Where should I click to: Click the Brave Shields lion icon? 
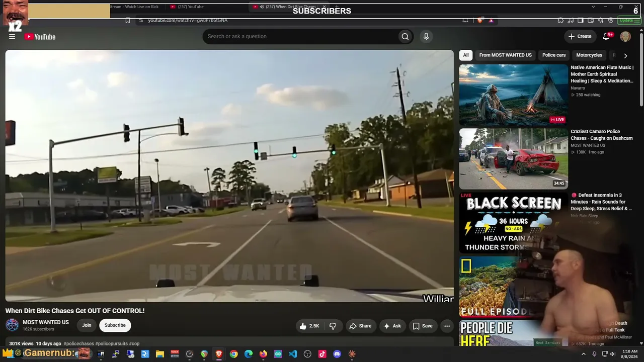click(x=480, y=20)
